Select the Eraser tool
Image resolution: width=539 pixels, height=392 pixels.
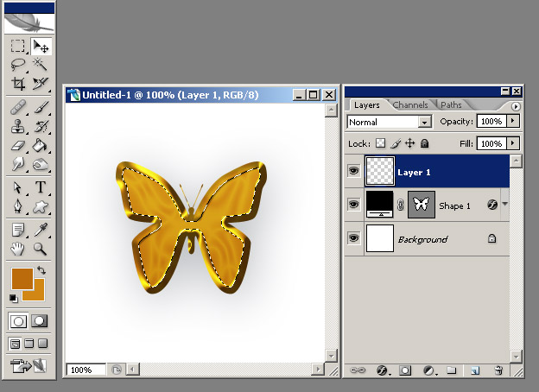click(x=17, y=146)
